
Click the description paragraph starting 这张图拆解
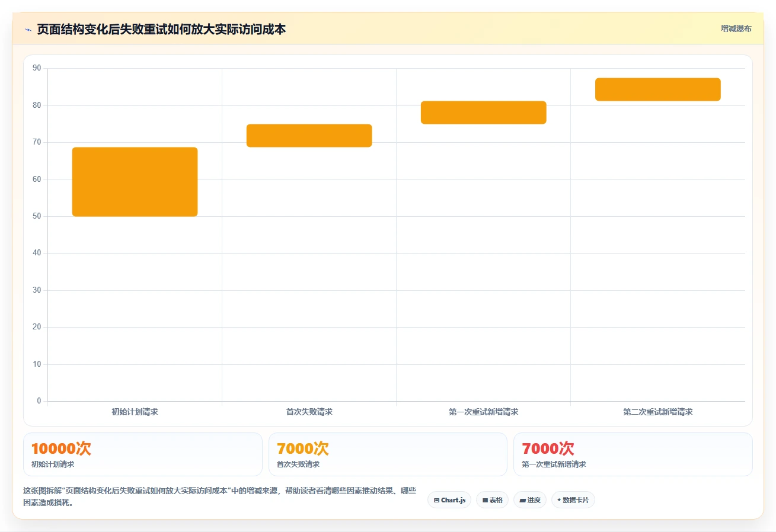click(219, 497)
